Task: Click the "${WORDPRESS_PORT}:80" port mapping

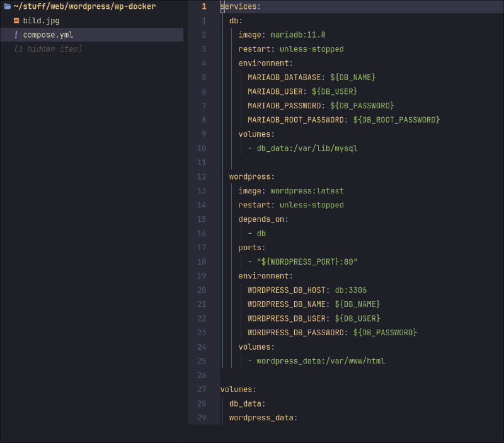Action: click(x=307, y=262)
